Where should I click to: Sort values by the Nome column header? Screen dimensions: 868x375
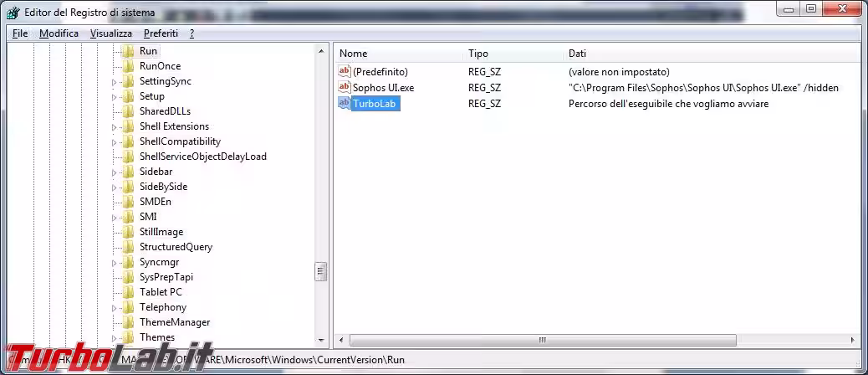click(399, 54)
